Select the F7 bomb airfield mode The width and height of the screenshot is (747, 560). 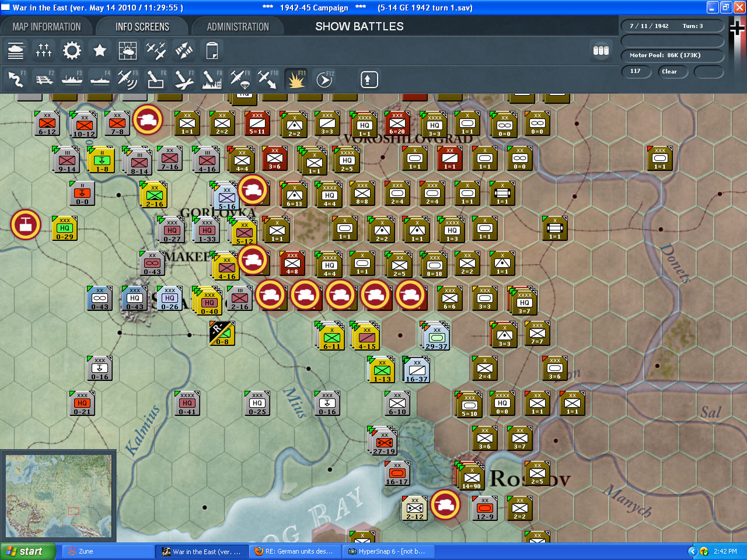(184, 79)
